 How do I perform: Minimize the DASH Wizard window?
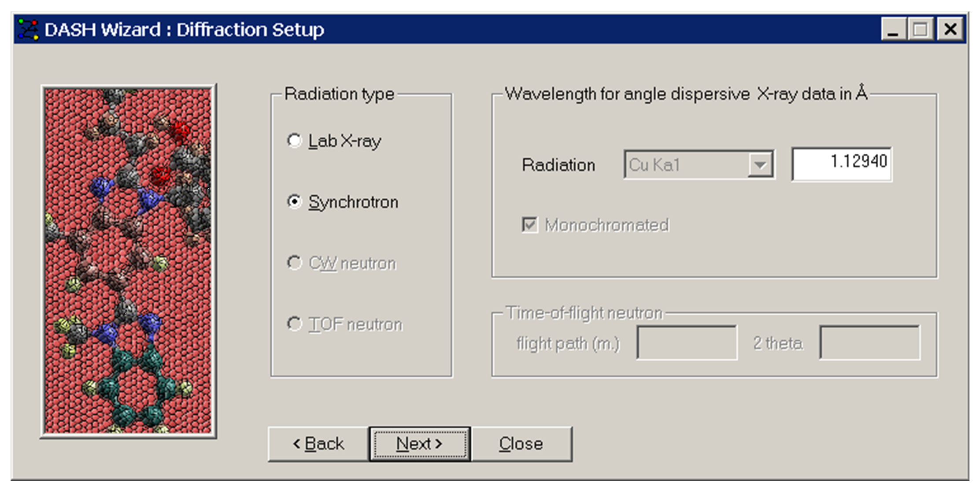click(x=894, y=30)
